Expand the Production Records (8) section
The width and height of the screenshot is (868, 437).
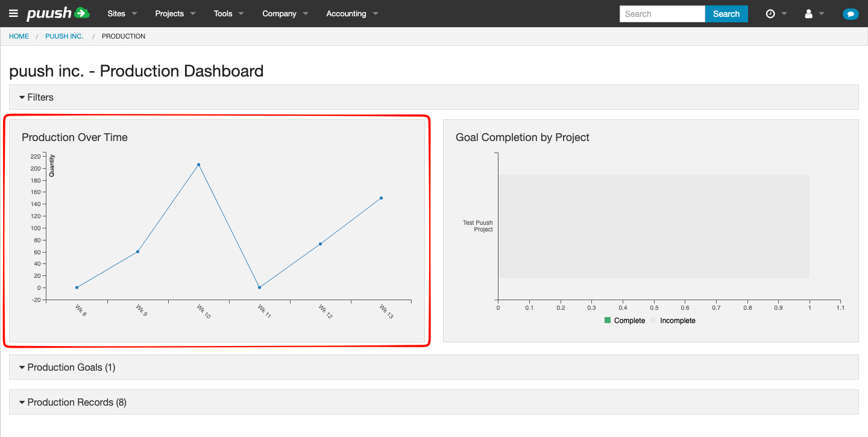click(x=72, y=402)
